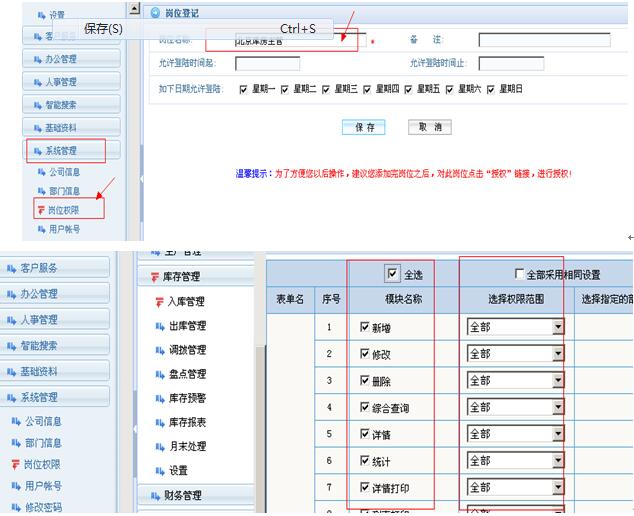Click the icon next to 库存报表

[x=159, y=422]
